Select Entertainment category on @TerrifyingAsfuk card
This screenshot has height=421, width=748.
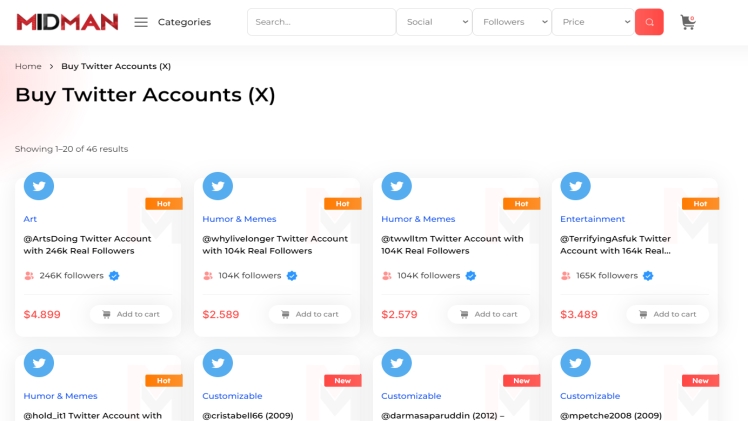click(x=592, y=219)
